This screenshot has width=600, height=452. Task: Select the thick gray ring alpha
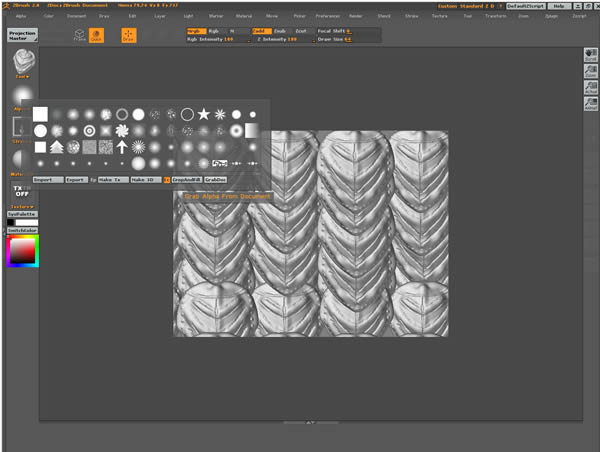[122, 114]
